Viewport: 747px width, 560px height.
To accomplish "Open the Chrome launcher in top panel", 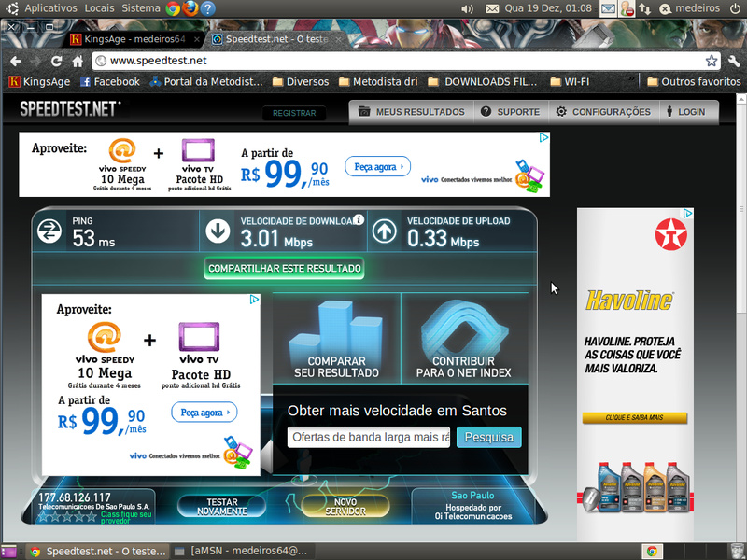I will (x=173, y=8).
